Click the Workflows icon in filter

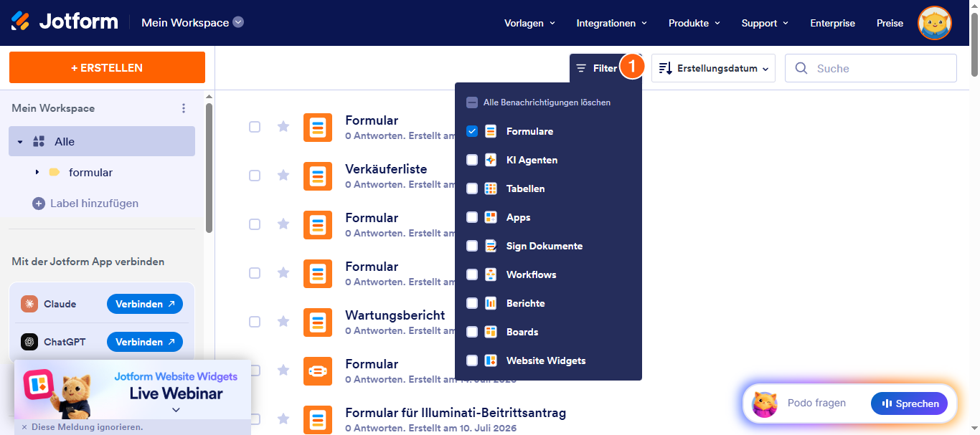point(491,274)
